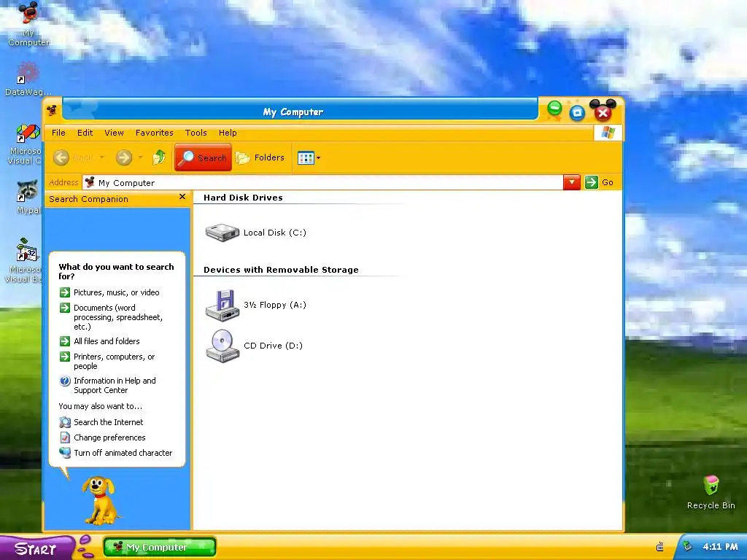Viewport: 747px width, 560px height.
Task: Open Back button history dropdown arrow
Action: click(x=102, y=157)
